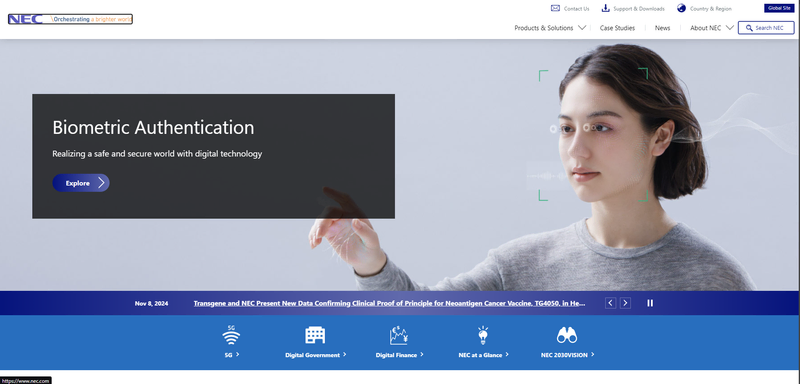Click the Digital Finance chart icon
800x384 pixels.
point(398,335)
